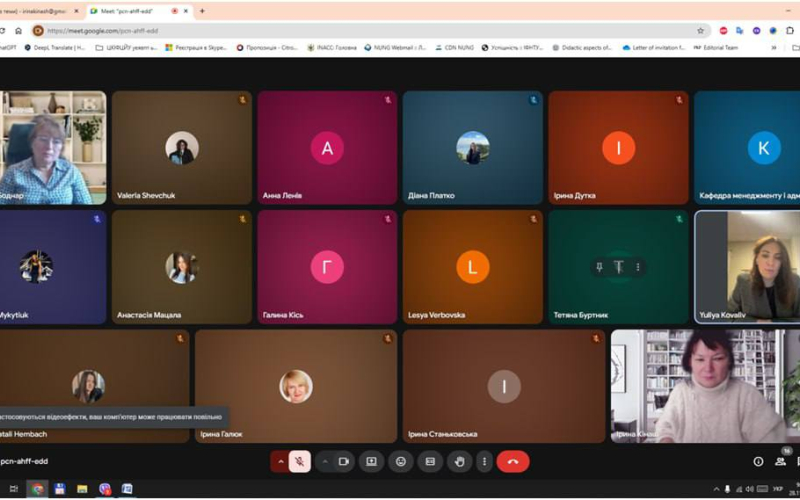Open the DeepL Translate bookmark
Viewport: 800px width, 500px height.
(x=58, y=47)
